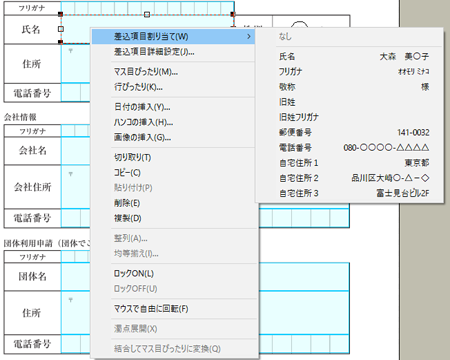Assign 郵便番号 field 141-0032

coord(349,132)
